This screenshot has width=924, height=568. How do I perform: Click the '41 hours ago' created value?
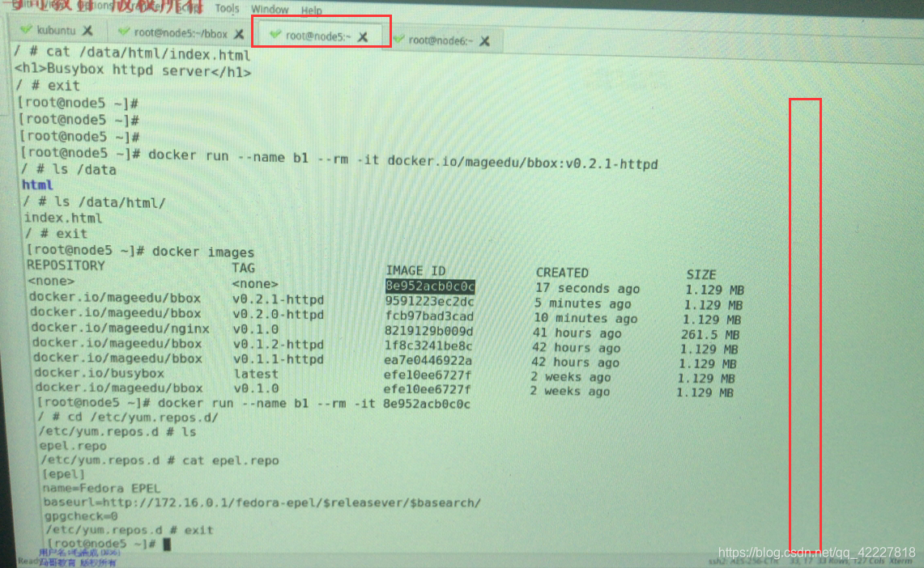(577, 333)
